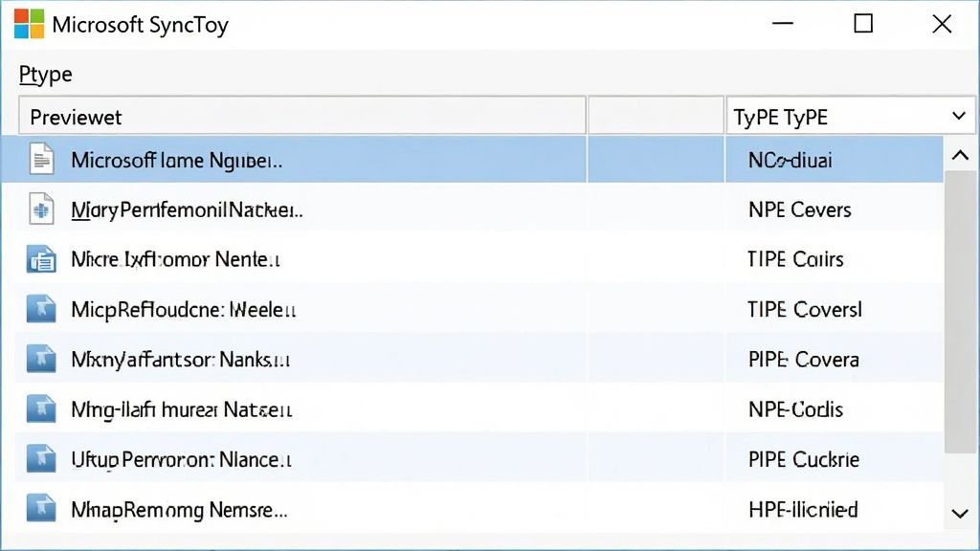Click the blank middle column header
The image size is (980, 551).
click(656, 116)
